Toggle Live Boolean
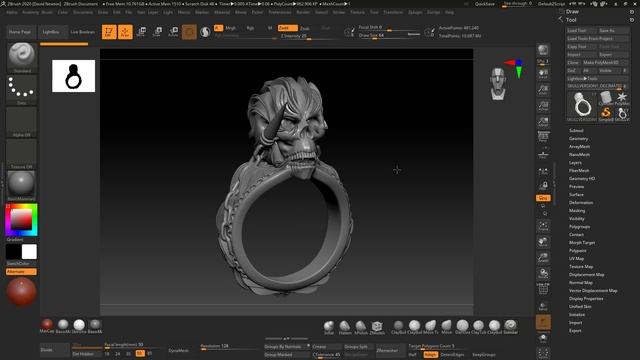 (82, 31)
